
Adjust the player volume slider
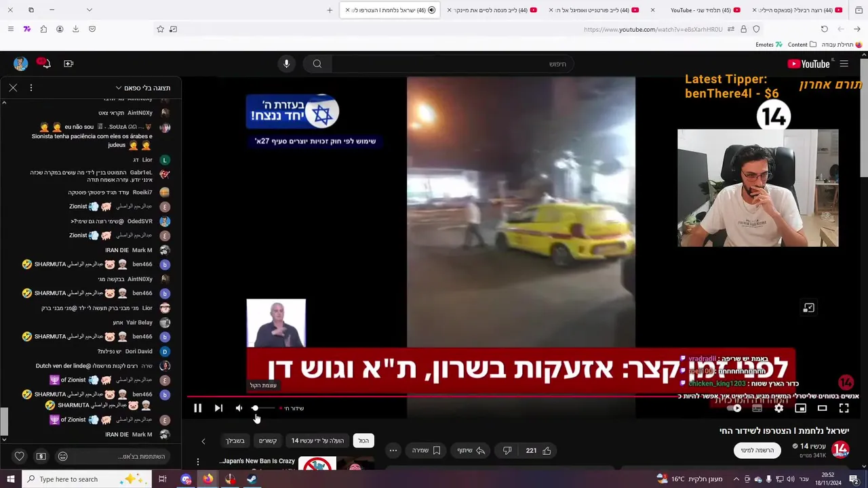(263, 408)
